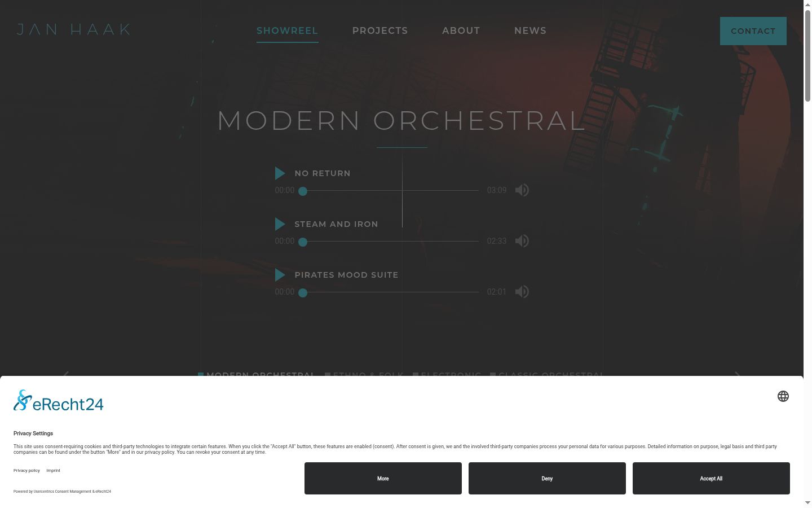Screen dimensions: 812x508
Task: Play the Steam and Iron track
Action: (280, 224)
